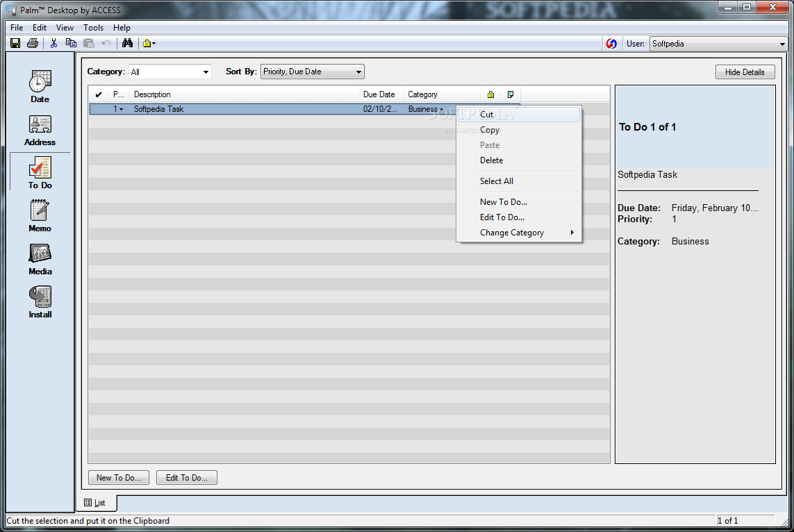Click the Due Date column header
This screenshot has height=532, width=794.
click(x=381, y=94)
